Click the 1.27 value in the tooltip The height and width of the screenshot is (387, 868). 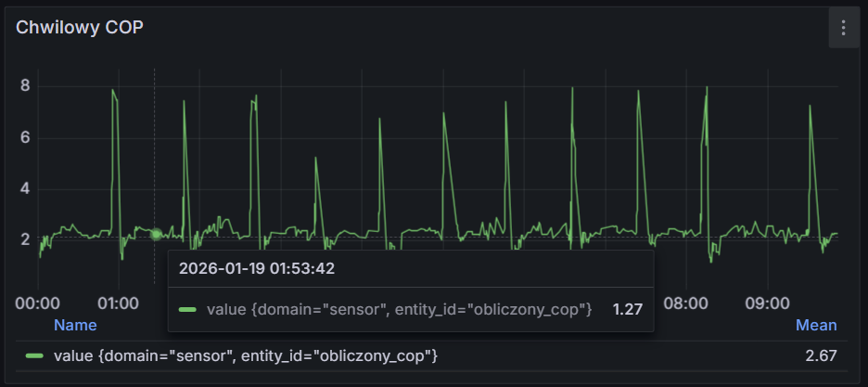point(628,309)
